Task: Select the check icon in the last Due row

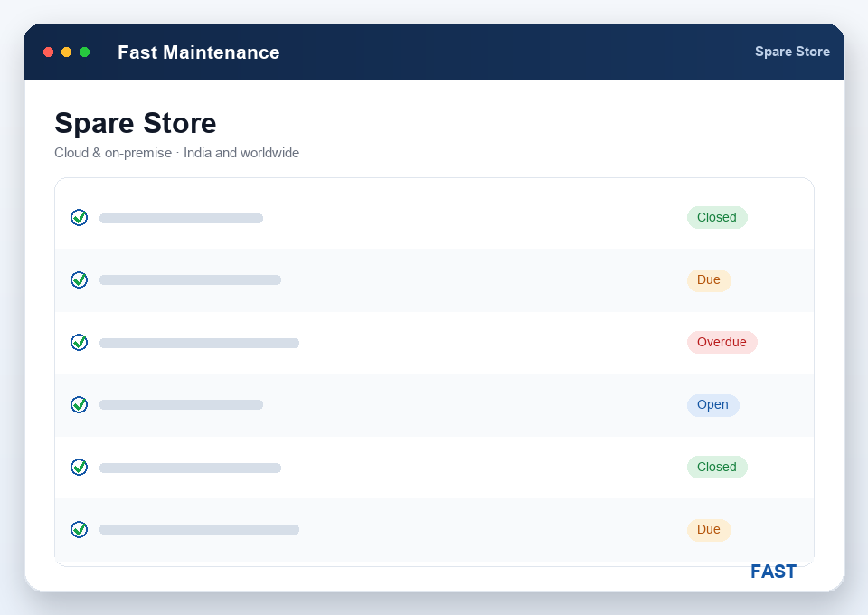Action: pos(80,529)
